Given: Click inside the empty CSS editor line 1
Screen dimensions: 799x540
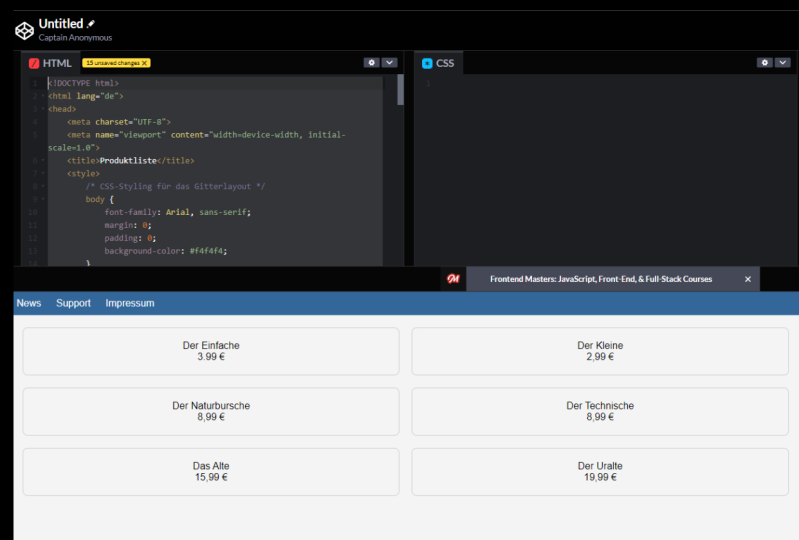Looking at the screenshot, I should coord(611,83).
